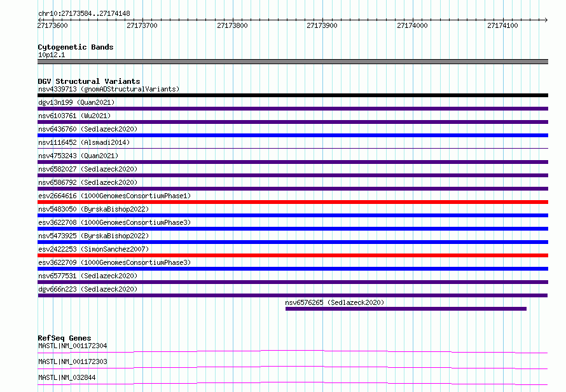The width and height of the screenshot is (566, 392).
Task: Click the dgv666n223 purple variant bar
Action: 293,295
